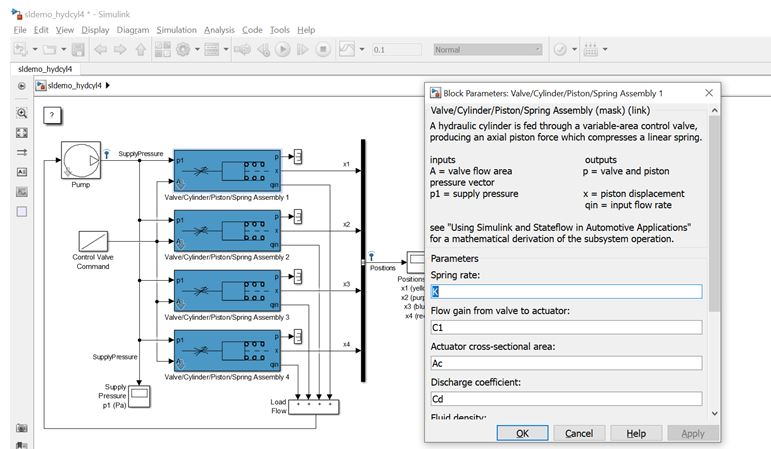Open the Analysis menu
This screenshot has height=449, width=771.
coord(219,30)
